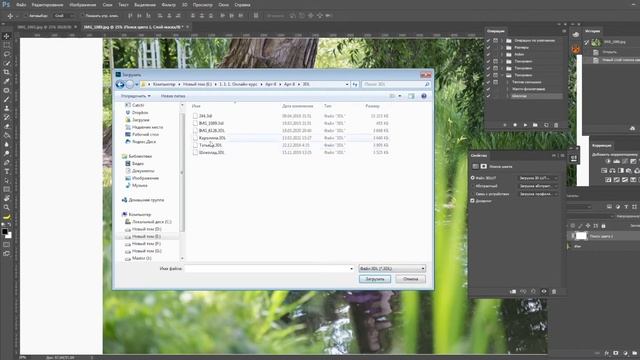Click the trash icon in Properties panel
Viewport: 640px width, 360px height.
[554, 291]
